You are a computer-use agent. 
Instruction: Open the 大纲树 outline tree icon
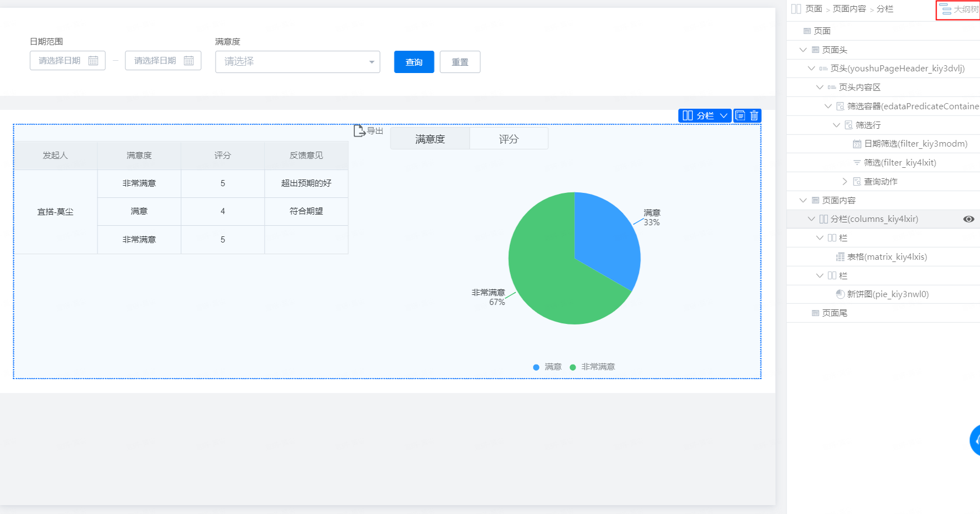pyautogui.click(x=945, y=9)
